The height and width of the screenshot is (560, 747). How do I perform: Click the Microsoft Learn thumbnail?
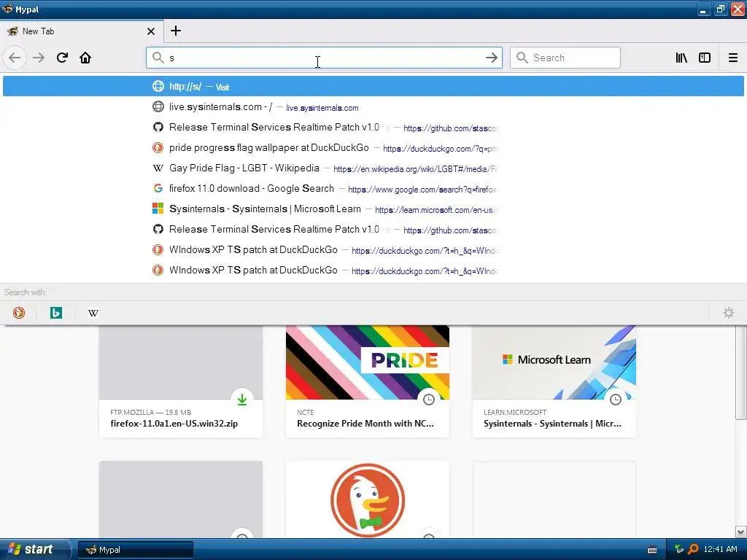point(554,362)
